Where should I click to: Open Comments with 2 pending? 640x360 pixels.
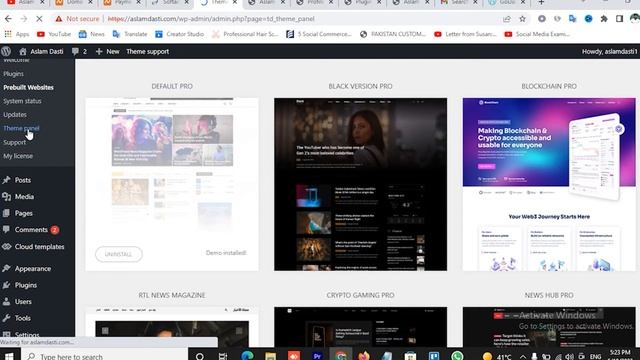click(31, 230)
